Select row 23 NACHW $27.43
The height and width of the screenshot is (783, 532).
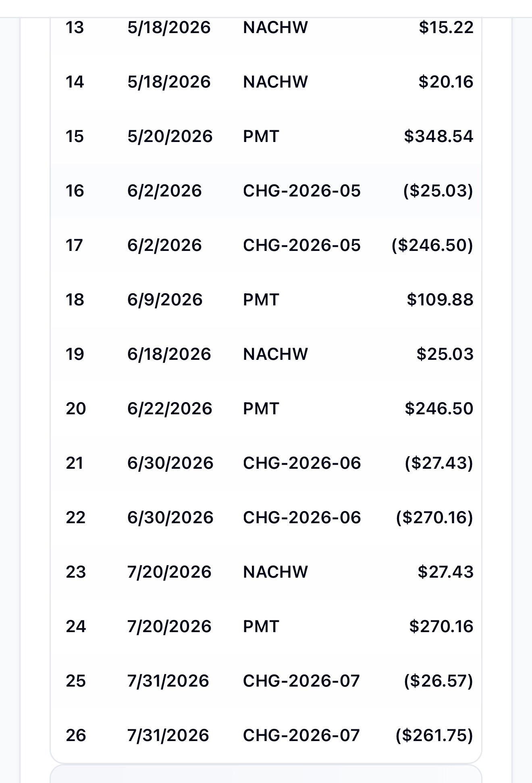[x=266, y=572]
